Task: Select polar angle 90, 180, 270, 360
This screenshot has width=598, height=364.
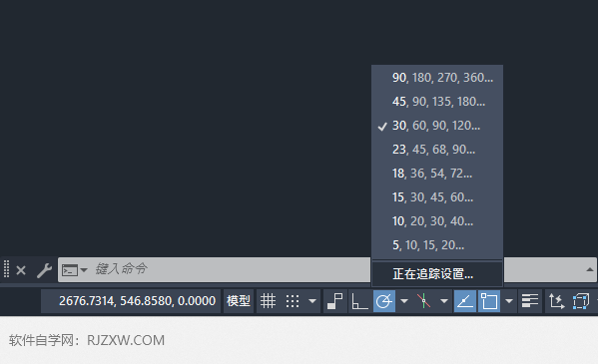Action: pos(437,78)
